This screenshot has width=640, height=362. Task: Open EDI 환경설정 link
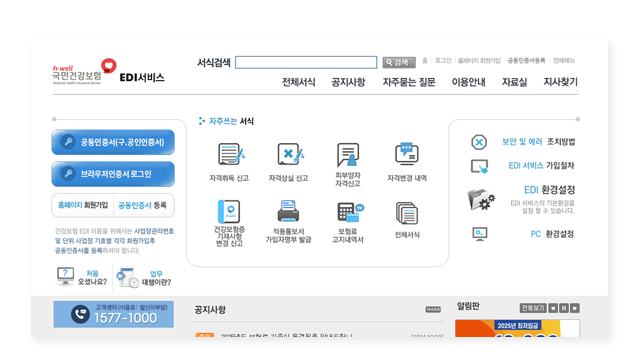[549, 190]
